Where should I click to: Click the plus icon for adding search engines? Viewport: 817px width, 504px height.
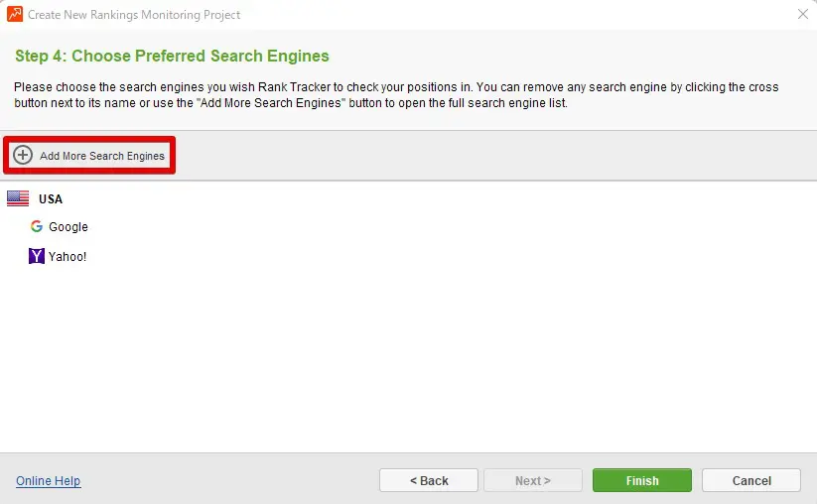(x=23, y=156)
